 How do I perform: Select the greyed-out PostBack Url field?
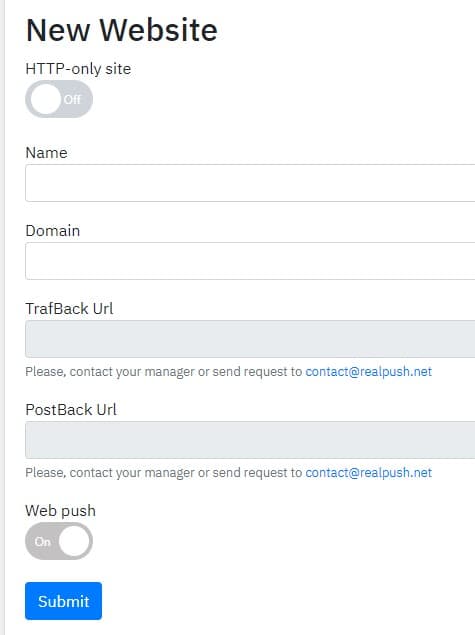250,440
